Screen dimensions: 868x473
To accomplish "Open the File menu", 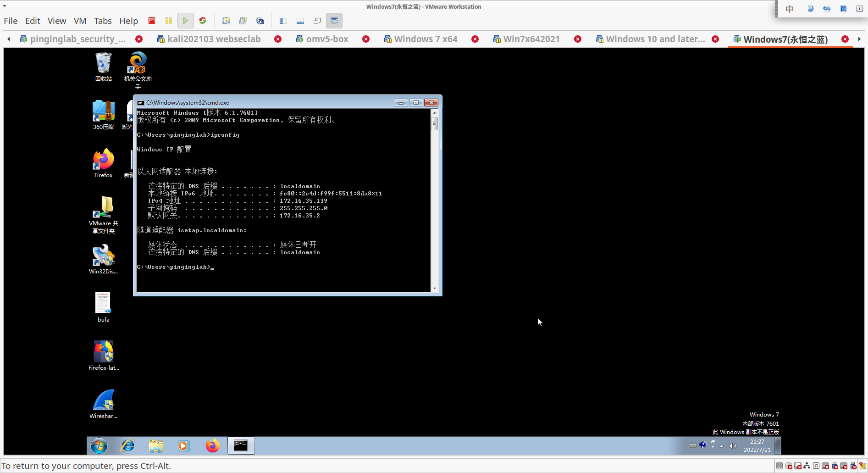I will click(x=11, y=21).
